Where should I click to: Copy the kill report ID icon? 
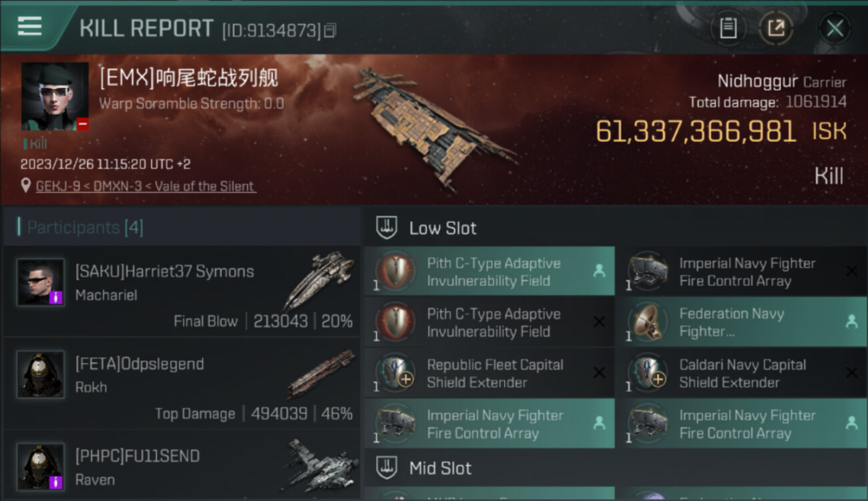pos(330,30)
